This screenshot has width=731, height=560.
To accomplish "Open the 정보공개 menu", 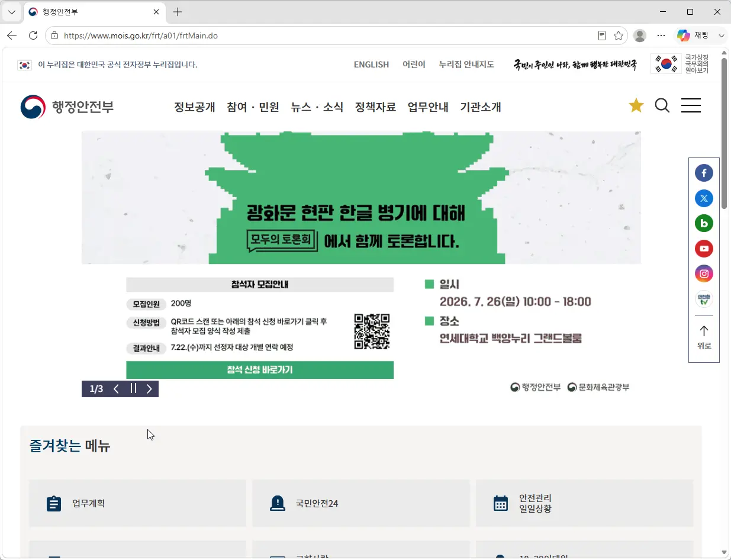I will pos(194,107).
